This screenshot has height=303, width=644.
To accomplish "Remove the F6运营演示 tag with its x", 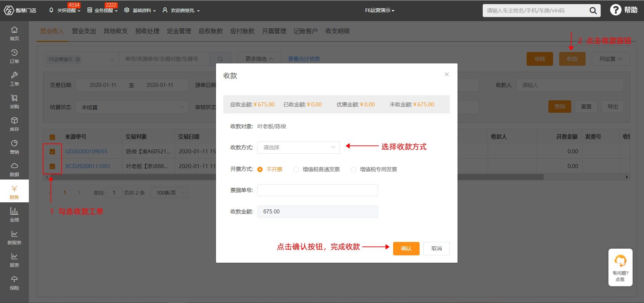I will (x=78, y=59).
